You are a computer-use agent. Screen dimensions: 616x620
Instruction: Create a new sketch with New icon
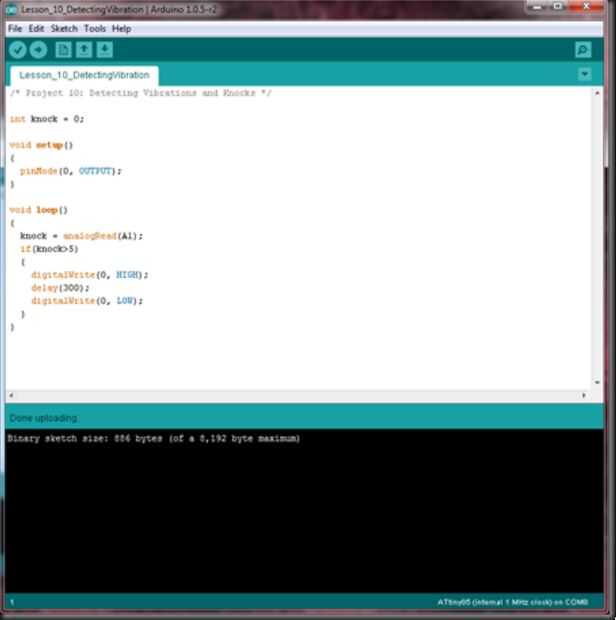point(63,50)
